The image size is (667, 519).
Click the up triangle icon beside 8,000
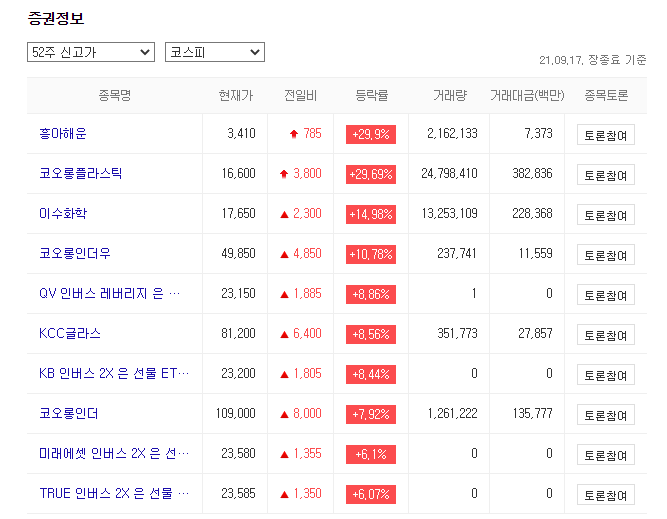click(285, 414)
